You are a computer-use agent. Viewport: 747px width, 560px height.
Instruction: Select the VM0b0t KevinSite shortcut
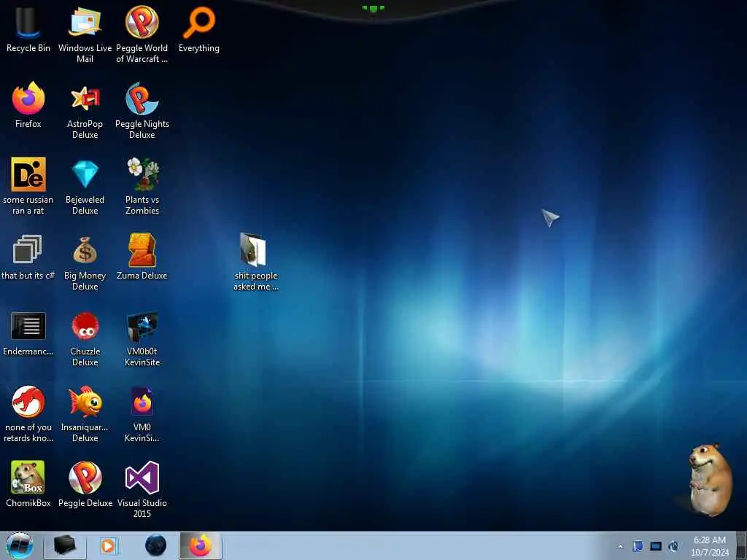point(142,338)
